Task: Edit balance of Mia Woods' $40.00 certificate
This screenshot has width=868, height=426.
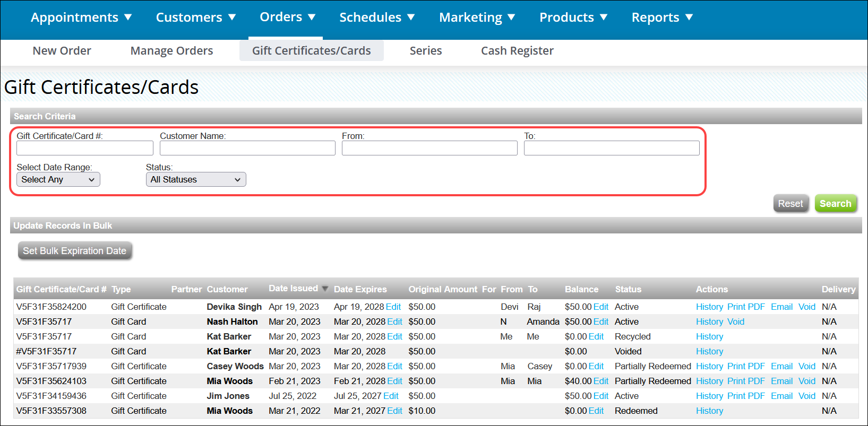Action: point(600,381)
